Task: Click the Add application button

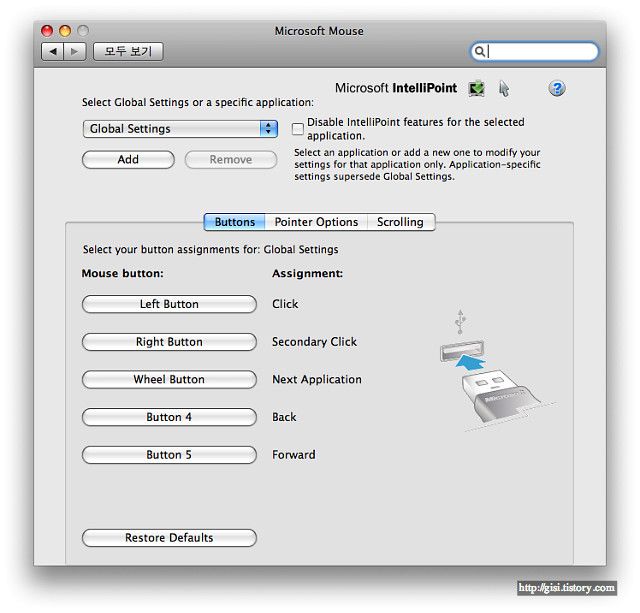Action: coord(128,160)
